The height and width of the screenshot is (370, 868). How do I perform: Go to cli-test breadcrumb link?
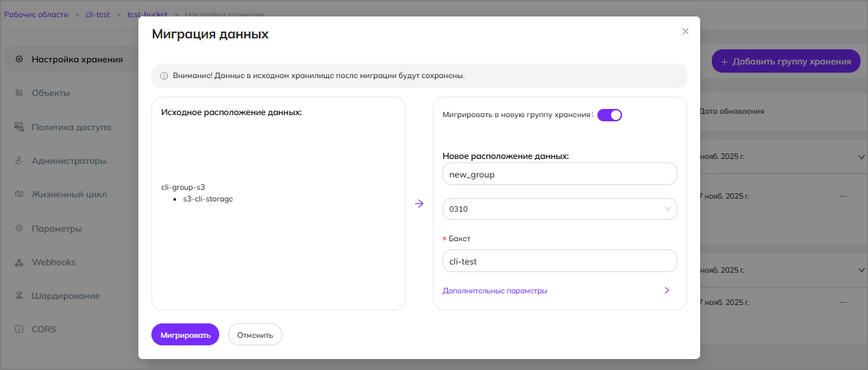97,14
